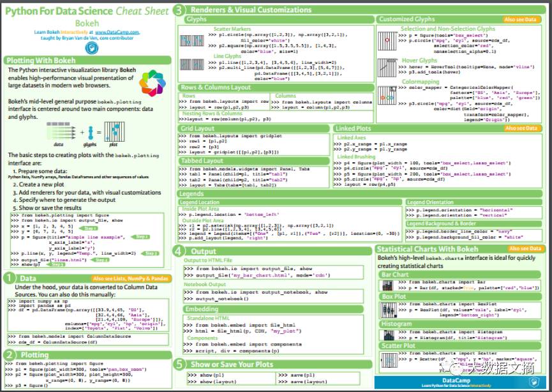Click the number 4 circle beside Output
This screenshot has height=392, width=552.
point(179,251)
